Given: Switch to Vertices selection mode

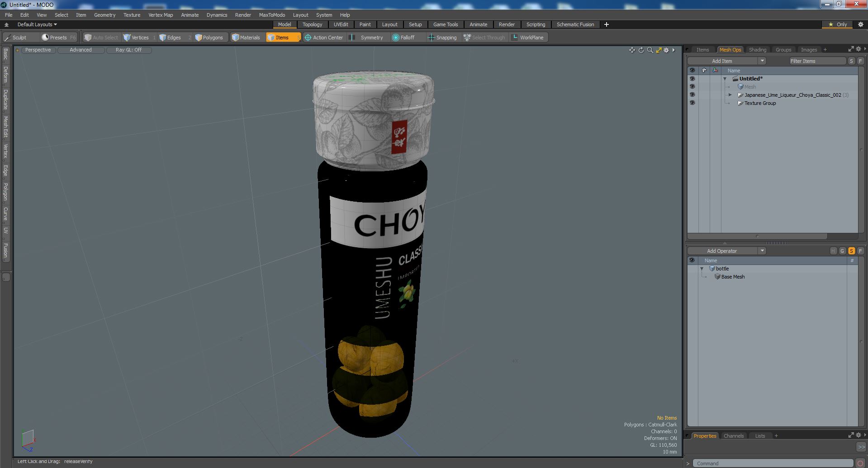Looking at the screenshot, I should [x=140, y=38].
